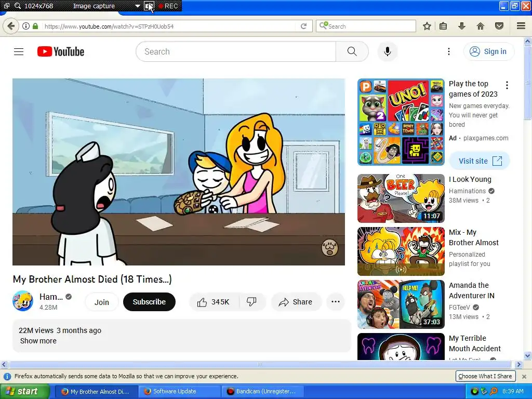Click in the Firefox URL address field
Screen dimensions: 532x399
click(x=170, y=26)
